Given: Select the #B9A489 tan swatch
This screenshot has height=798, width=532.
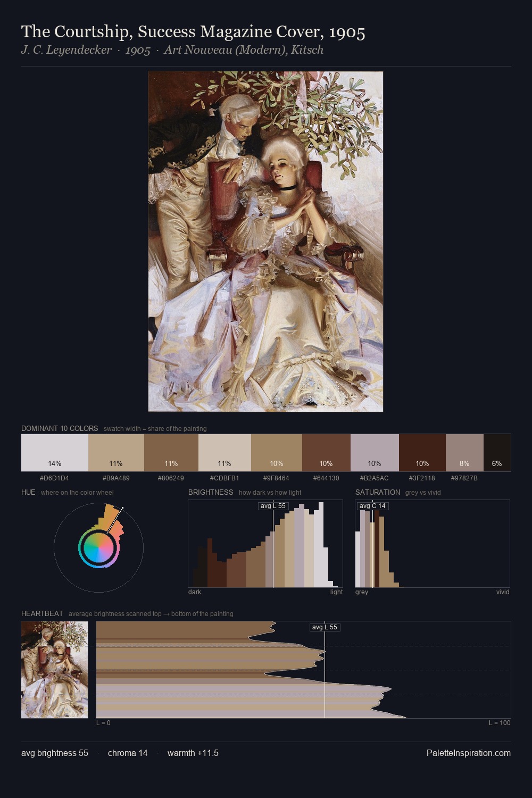Looking at the screenshot, I should tap(116, 453).
